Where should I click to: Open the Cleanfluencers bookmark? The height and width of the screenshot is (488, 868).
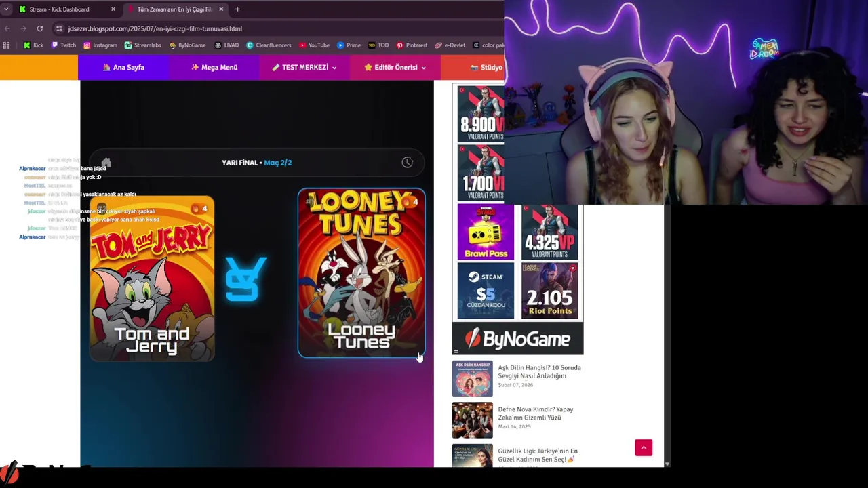click(x=269, y=45)
